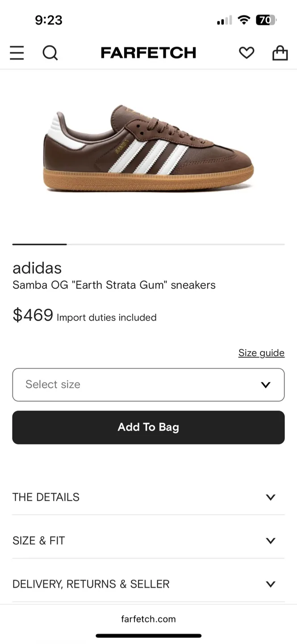Viewport: 297px width, 644px height.
Task: Click the Wi-Fi icon in status bar
Action: click(x=244, y=20)
